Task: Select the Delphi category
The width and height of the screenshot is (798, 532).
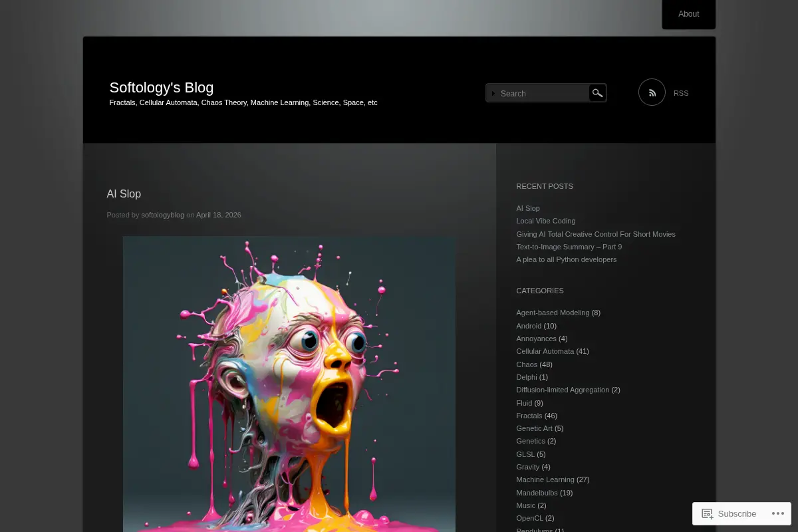Action: click(x=527, y=377)
